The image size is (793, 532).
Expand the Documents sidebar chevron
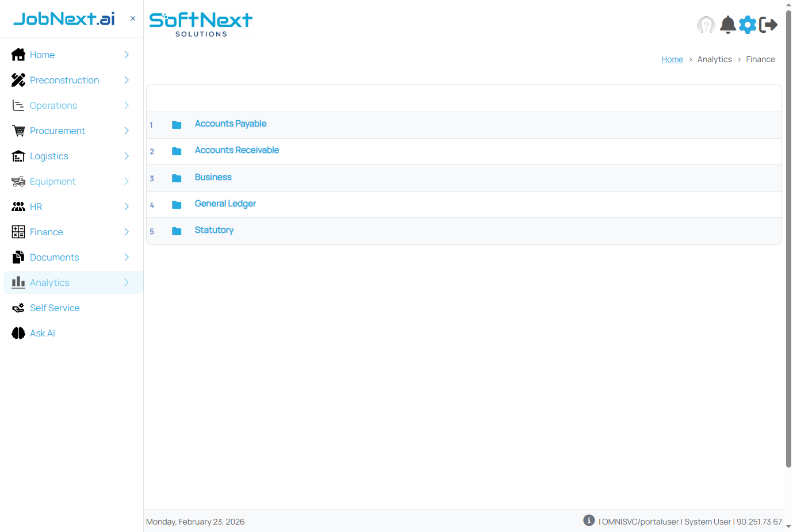point(127,257)
